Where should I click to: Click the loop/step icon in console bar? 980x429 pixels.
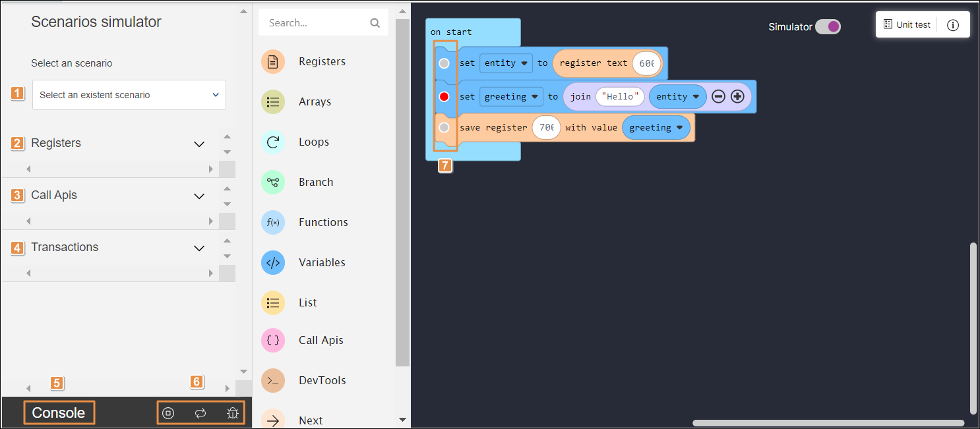tap(200, 413)
